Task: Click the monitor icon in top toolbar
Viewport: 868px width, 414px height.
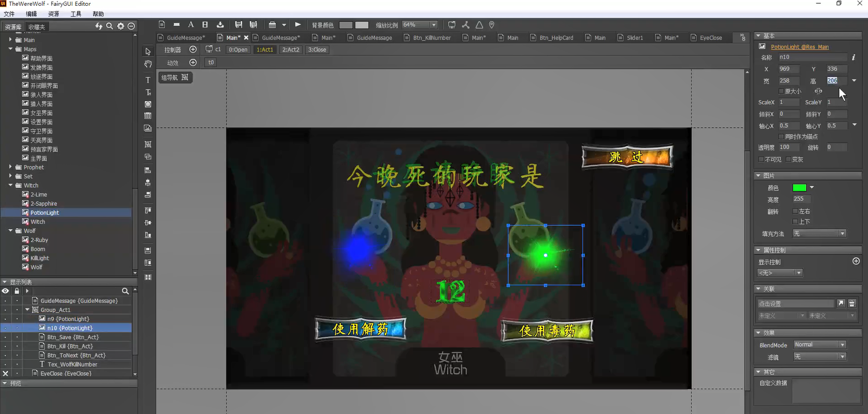Action: pos(452,25)
